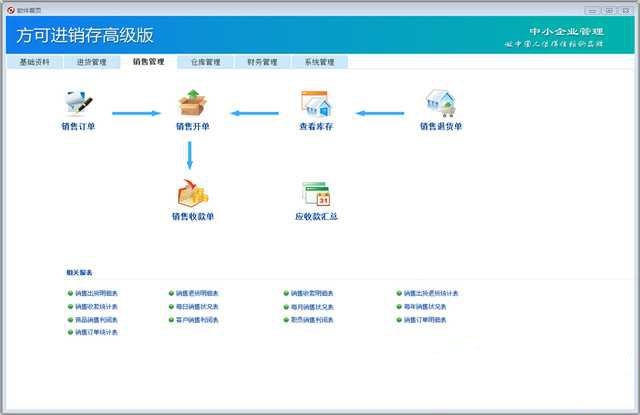The height and width of the screenshot is (415, 640).
Task: Click the 查看库存 text label
Action: point(316,126)
